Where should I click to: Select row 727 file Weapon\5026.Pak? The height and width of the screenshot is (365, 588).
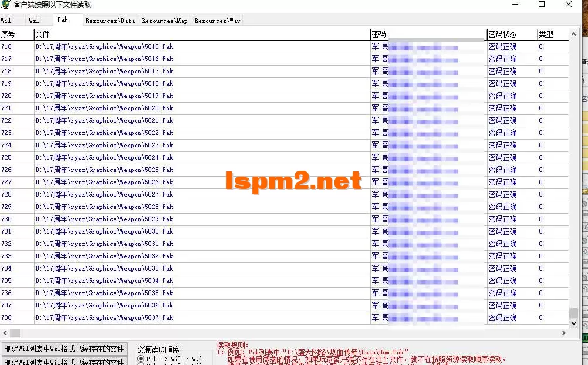click(202, 182)
